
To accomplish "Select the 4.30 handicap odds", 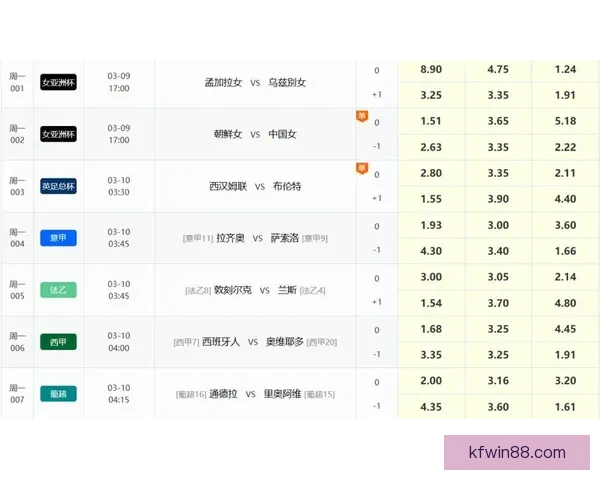I will (431, 251).
